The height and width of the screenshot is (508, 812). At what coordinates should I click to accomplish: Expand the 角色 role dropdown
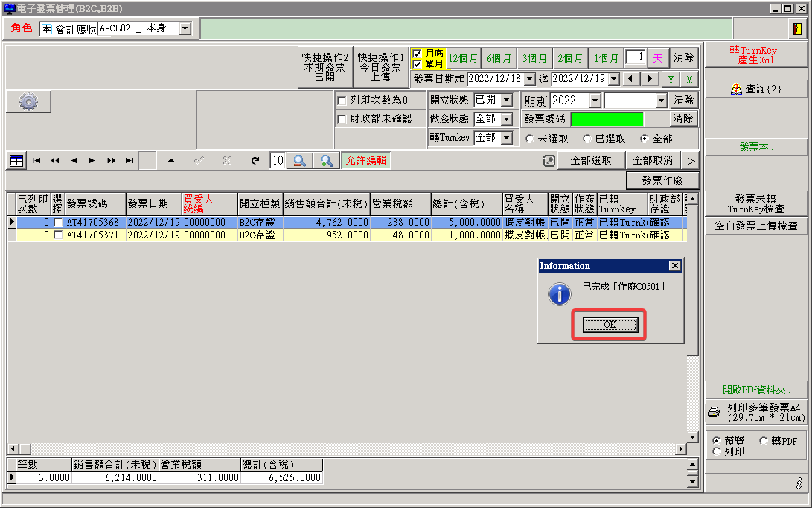coord(185,28)
